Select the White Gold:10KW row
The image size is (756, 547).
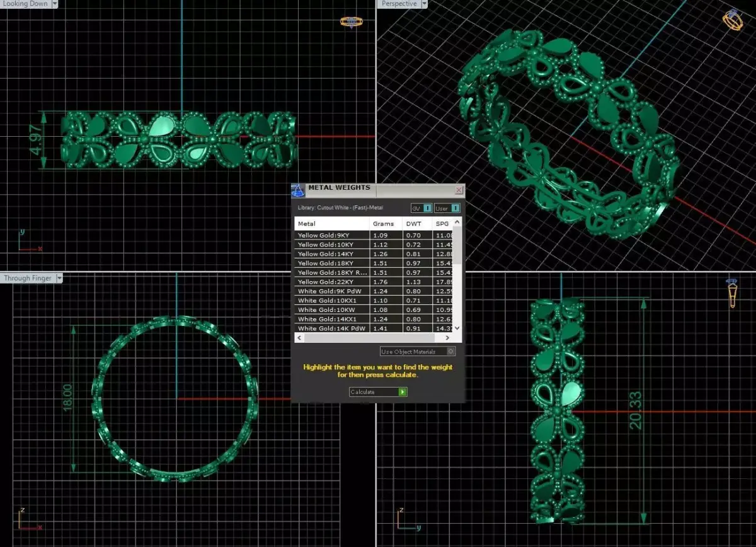tap(374, 310)
